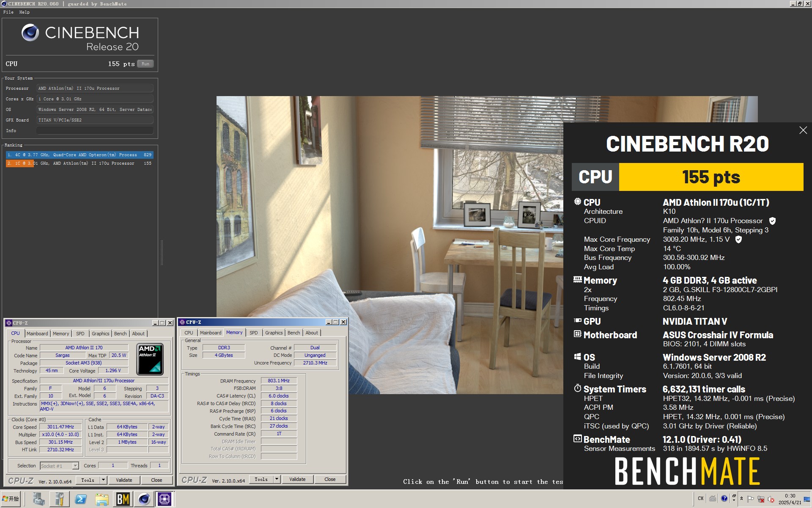Open Bench tab in left CPU-Z window
This screenshot has height=508, width=812.
(121, 334)
